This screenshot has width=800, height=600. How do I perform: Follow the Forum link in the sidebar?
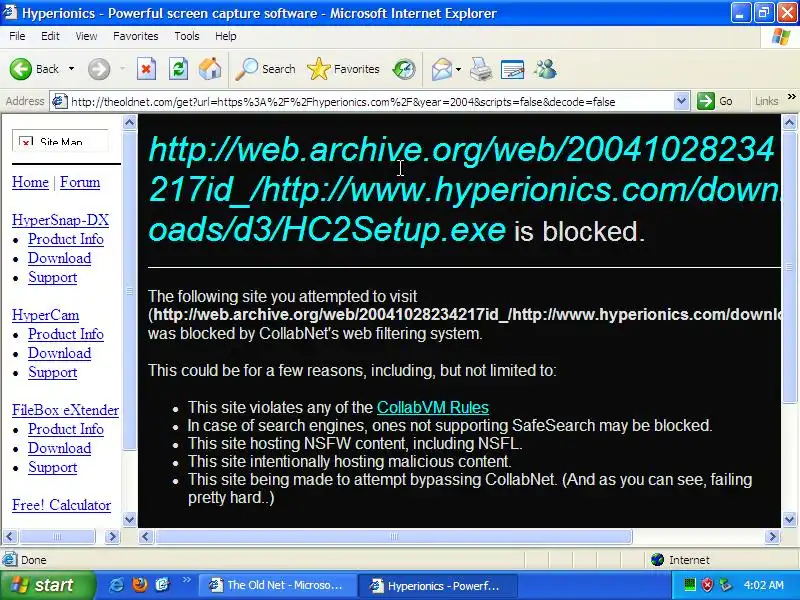80,182
